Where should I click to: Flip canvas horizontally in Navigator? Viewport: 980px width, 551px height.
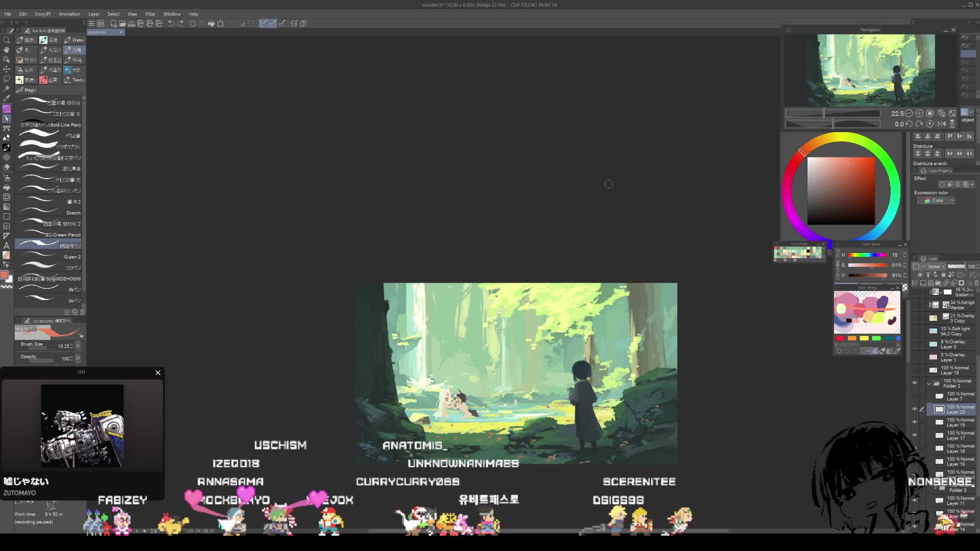941,123
